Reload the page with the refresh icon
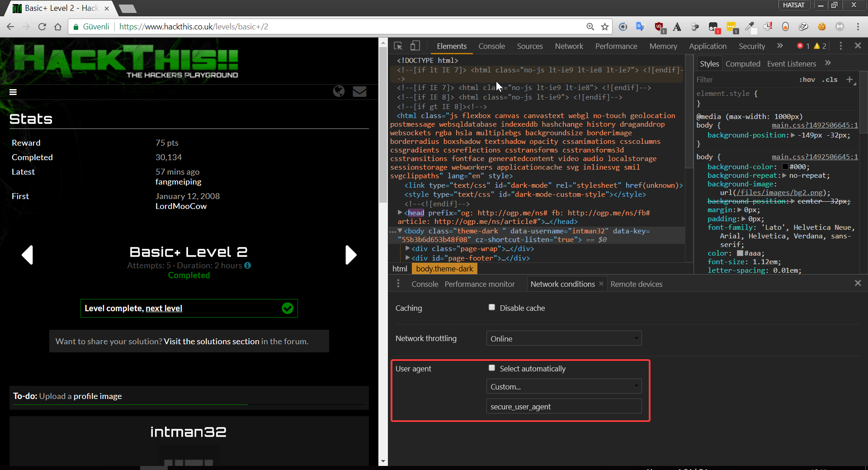 click(x=42, y=27)
